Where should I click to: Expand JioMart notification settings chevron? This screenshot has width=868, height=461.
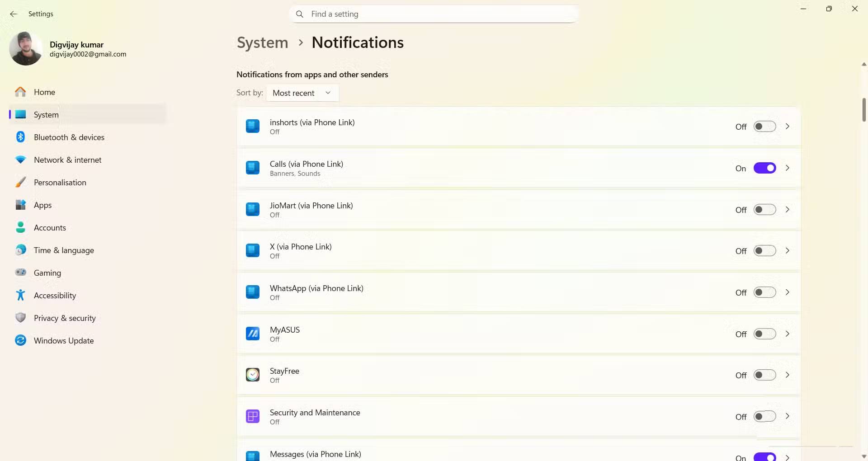(x=788, y=210)
